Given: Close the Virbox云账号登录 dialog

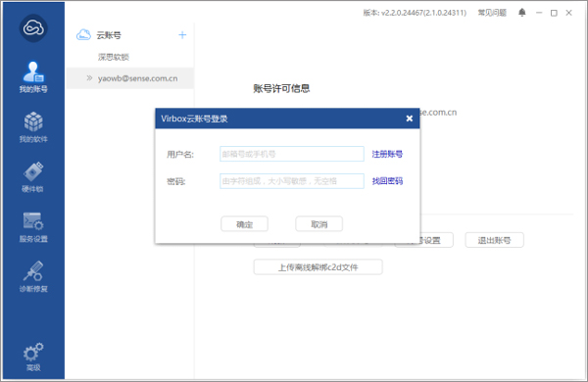Looking at the screenshot, I should [x=410, y=119].
